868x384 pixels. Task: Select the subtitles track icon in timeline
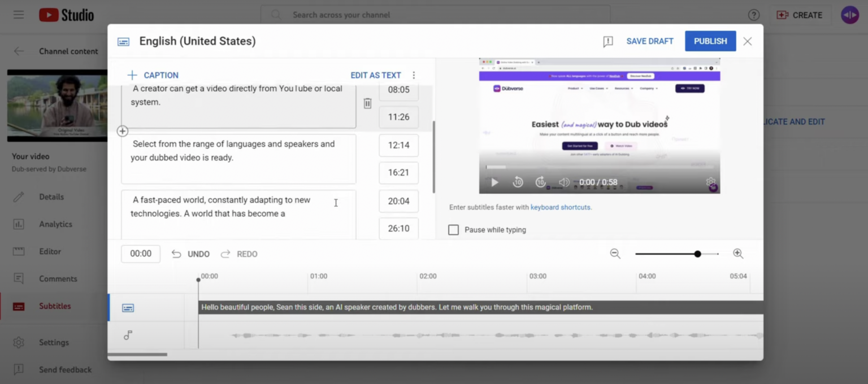coord(128,308)
